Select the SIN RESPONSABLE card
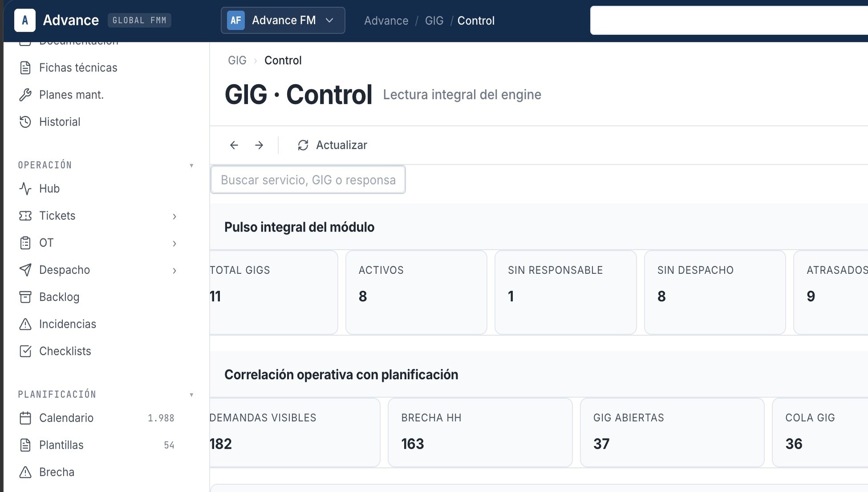Screen dimensions: 868x492 pos(565,293)
